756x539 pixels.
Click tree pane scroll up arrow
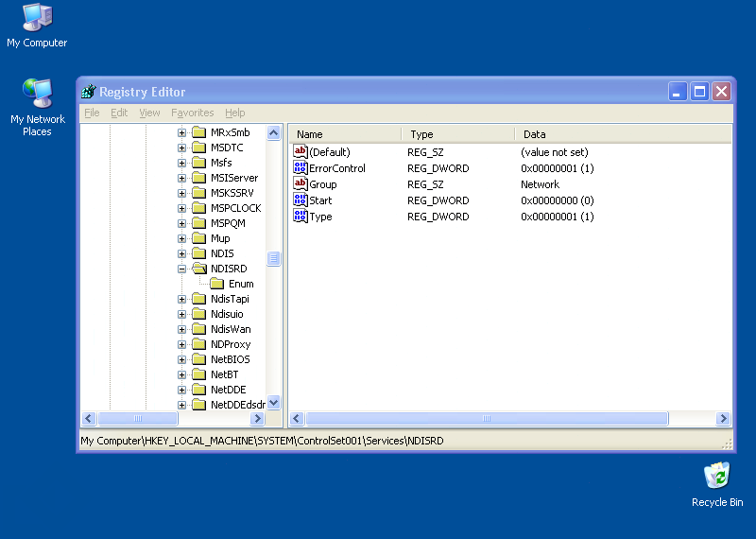click(x=273, y=132)
